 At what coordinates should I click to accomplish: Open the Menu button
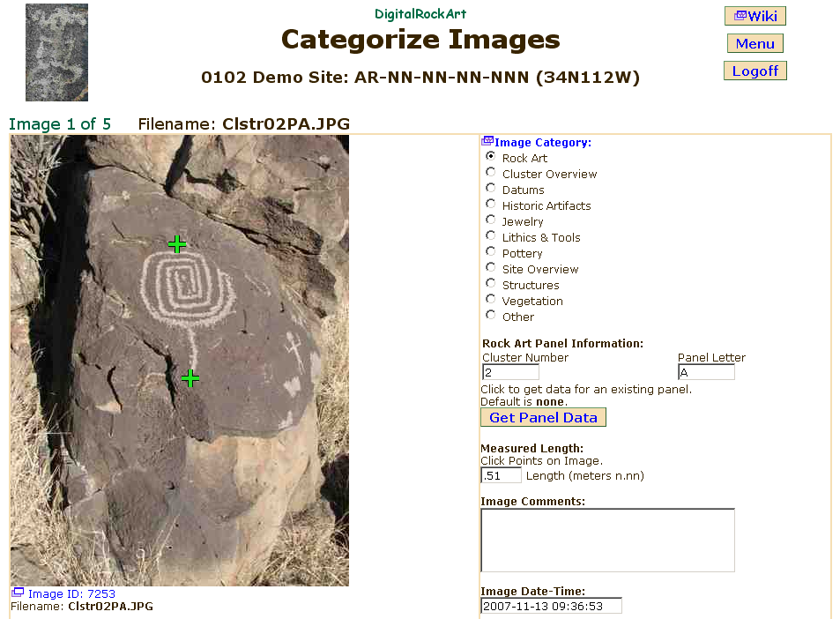[755, 43]
